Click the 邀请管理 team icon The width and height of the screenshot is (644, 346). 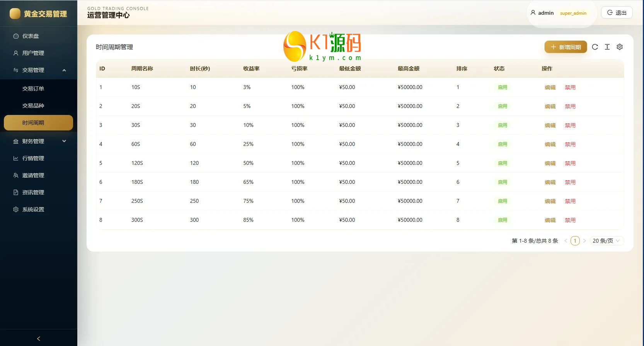click(x=16, y=175)
